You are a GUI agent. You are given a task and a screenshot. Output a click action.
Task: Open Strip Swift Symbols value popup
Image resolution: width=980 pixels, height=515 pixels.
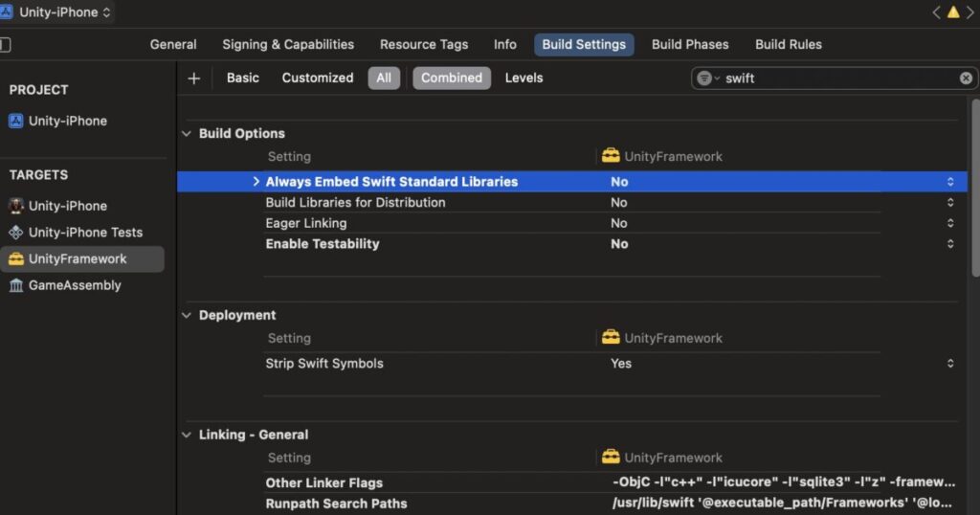[950, 363]
